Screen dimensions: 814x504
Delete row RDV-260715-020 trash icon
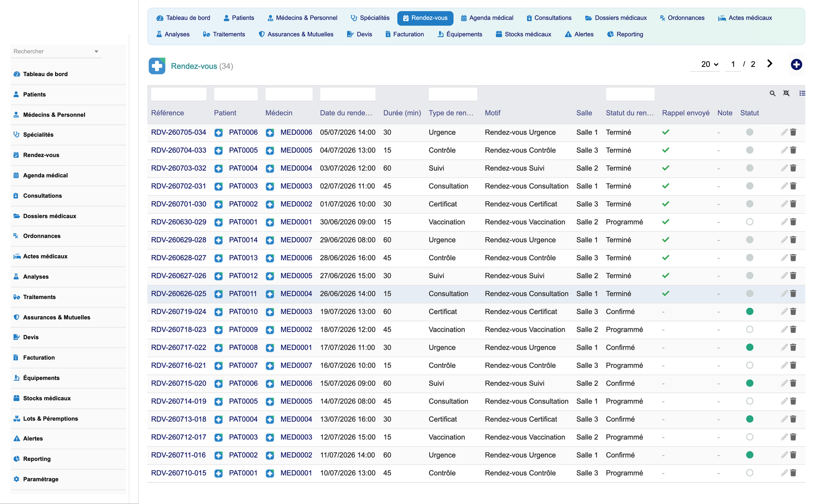(x=793, y=384)
